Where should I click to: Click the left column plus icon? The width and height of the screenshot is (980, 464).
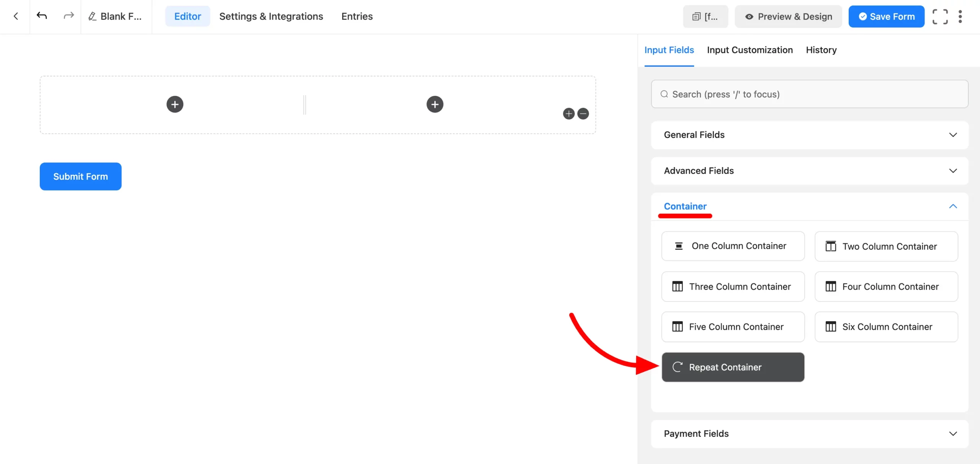[175, 104]
